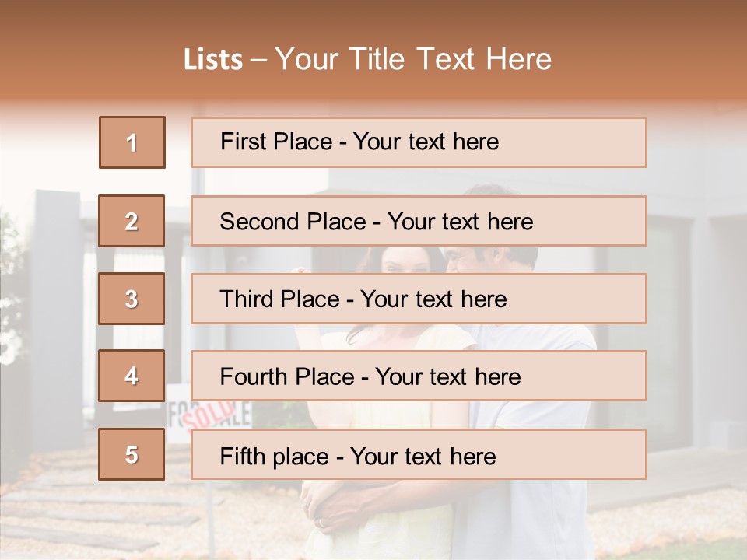Click the Second Place text box
The width and height of the screenshot is (747, 560).
pos(419,221)
